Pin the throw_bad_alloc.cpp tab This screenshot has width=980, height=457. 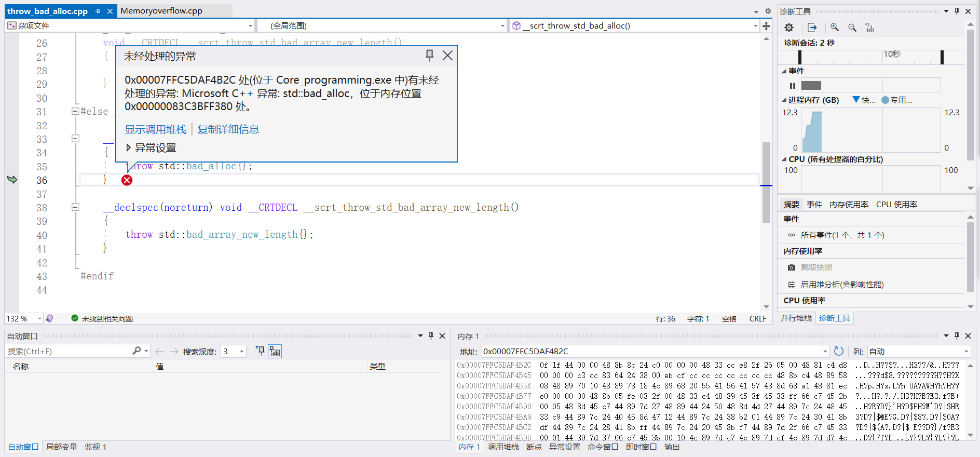coord(98,11)
